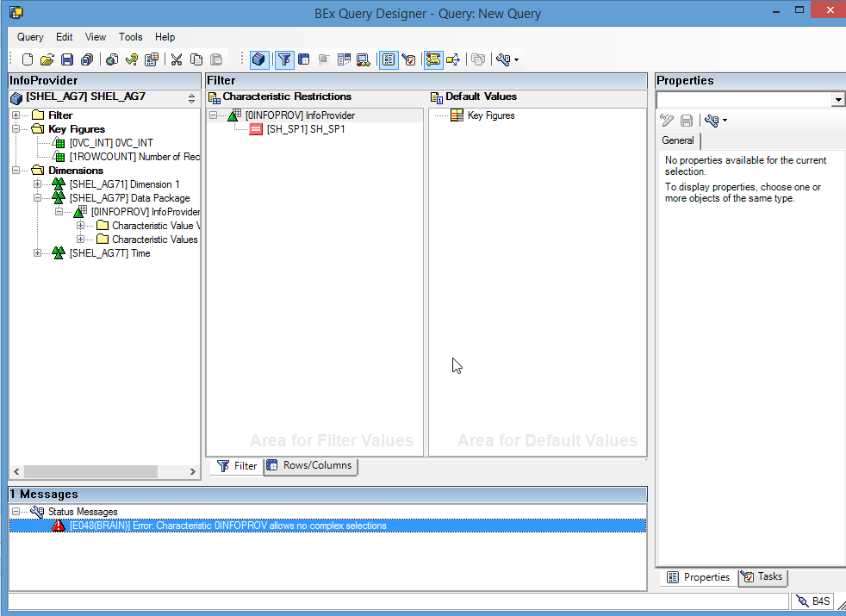Expand the [SHEL_AG7T] Time node
This screenshot has height=616, width=846.
click(x=37, y=253)
